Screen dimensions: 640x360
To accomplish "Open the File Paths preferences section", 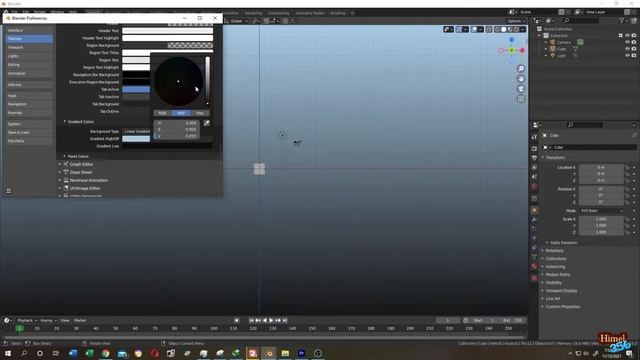I will (29, 141).
